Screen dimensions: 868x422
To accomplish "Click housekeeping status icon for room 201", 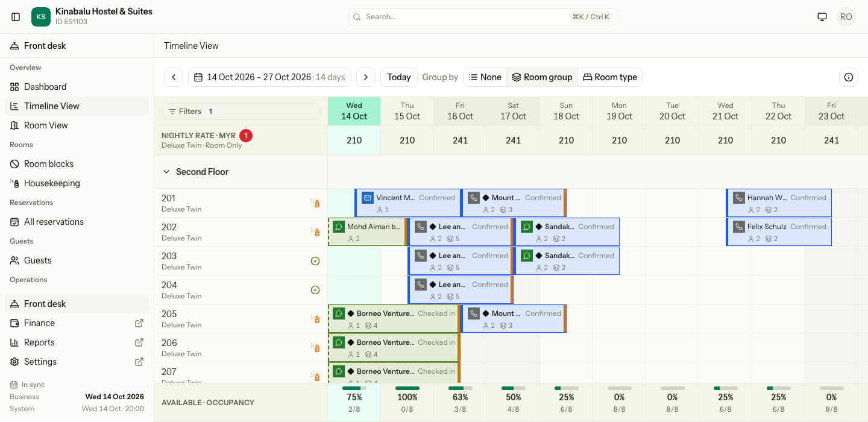I will click(x=315, y=203).
